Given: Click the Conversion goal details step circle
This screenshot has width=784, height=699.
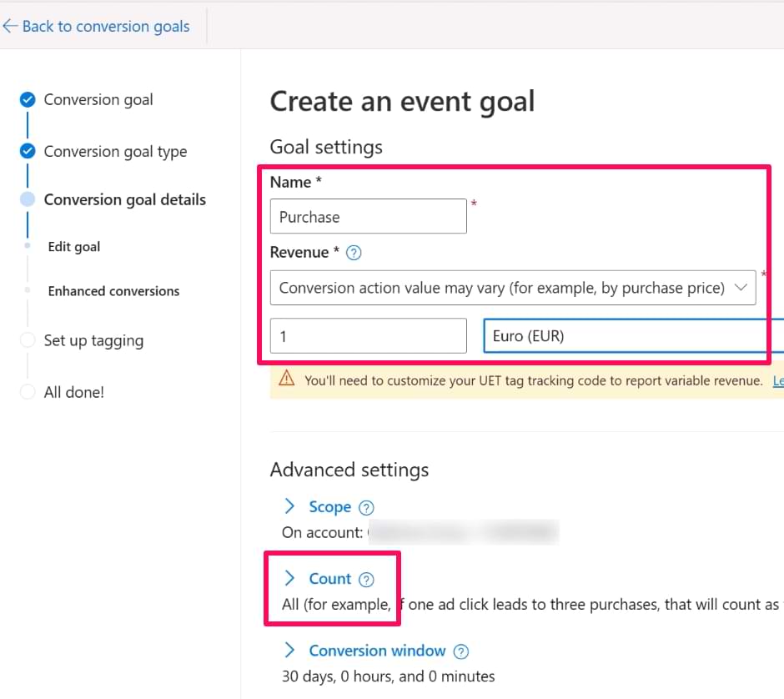Looking at the screenshot, I should coord(28,199).
